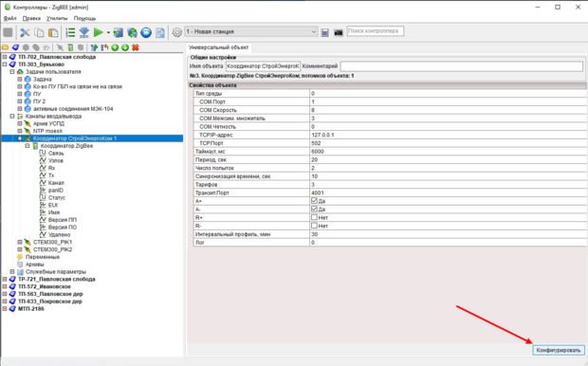Click the tree icon with orange undo arrow
This screenshot has height=366, width=588.
point(104,47)
